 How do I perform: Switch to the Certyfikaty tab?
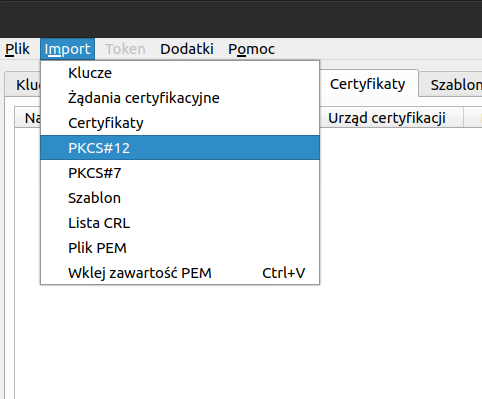point(368,84)
